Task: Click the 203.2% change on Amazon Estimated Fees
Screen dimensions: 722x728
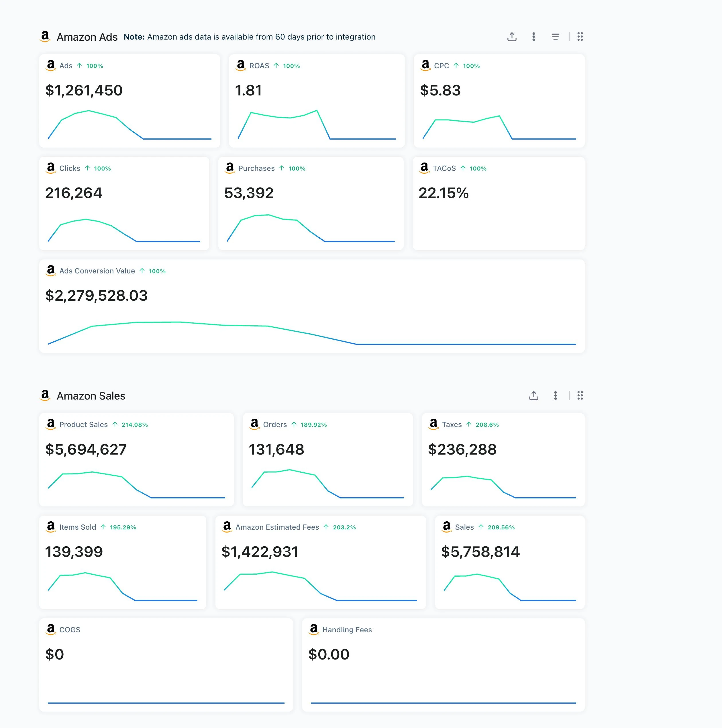Action: click(344, 527)
